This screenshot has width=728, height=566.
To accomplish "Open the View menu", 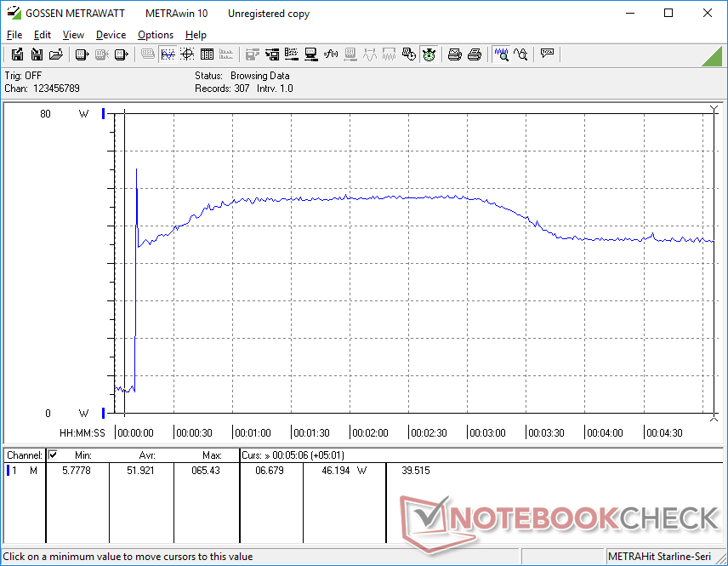I will 73,35.
